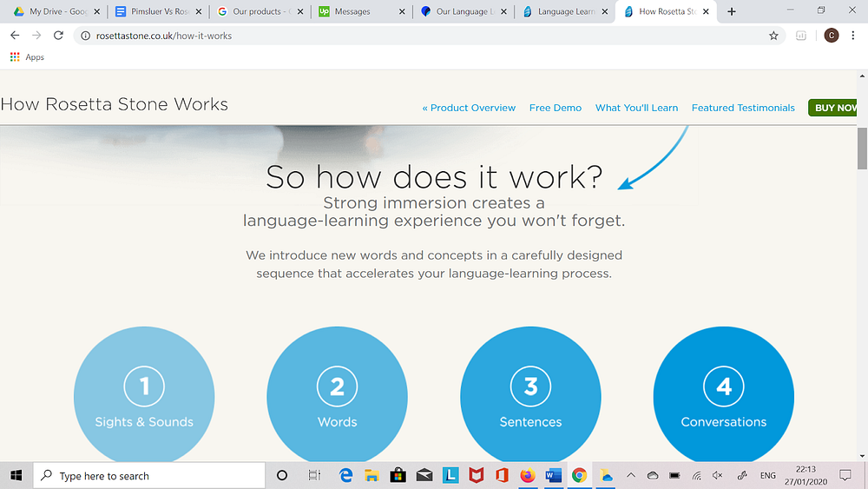Screen dimensions: 868x489
Task: Open the blue L app on taskbar
Action: pyautogui.click(x=450, y=475)
